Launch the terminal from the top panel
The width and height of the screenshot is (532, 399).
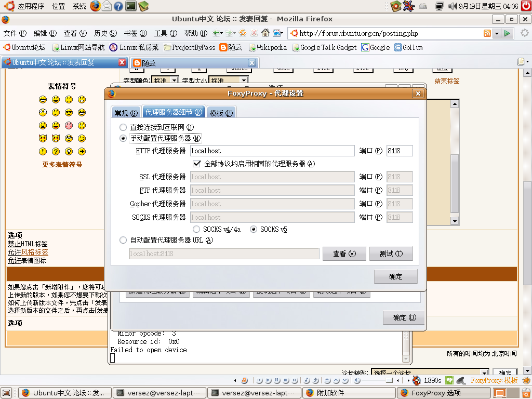tap(130, 6)
